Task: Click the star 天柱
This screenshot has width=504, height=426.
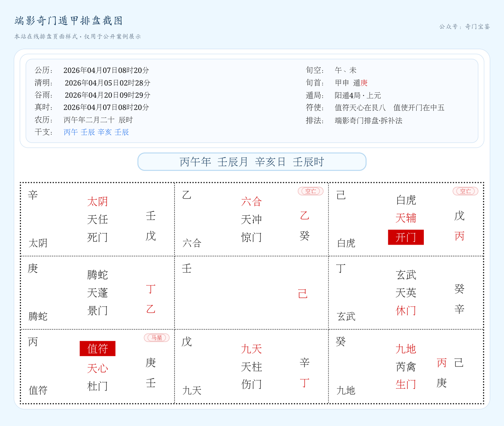Action: click(x=252, y=367)
